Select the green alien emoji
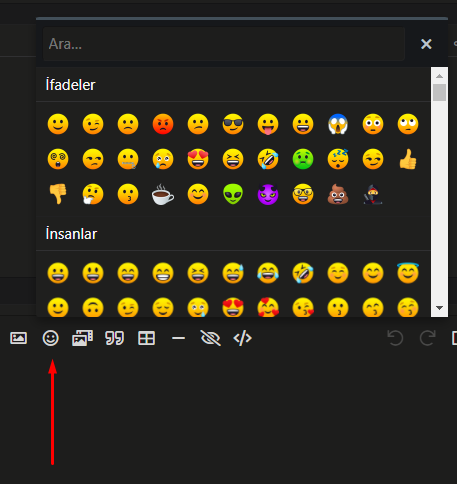Viewport: 457px width, 484px height. 233,194
